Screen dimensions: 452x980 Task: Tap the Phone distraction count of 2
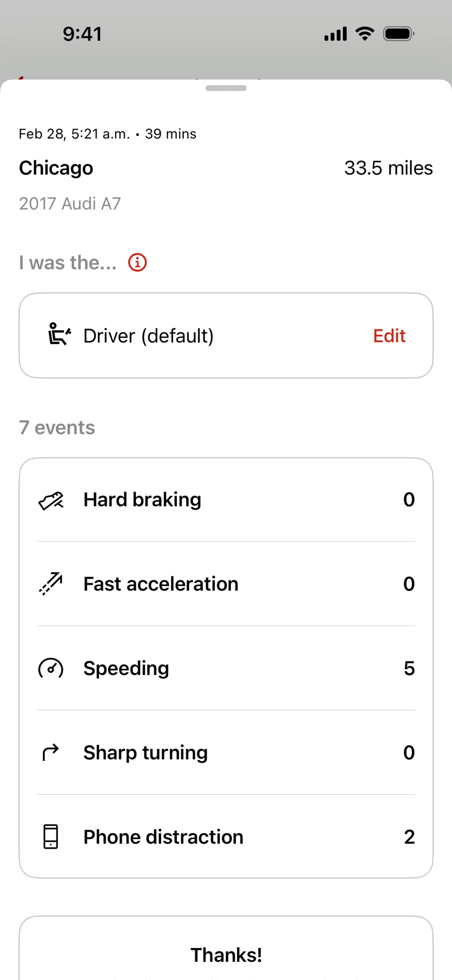click(x=409, y=837)
